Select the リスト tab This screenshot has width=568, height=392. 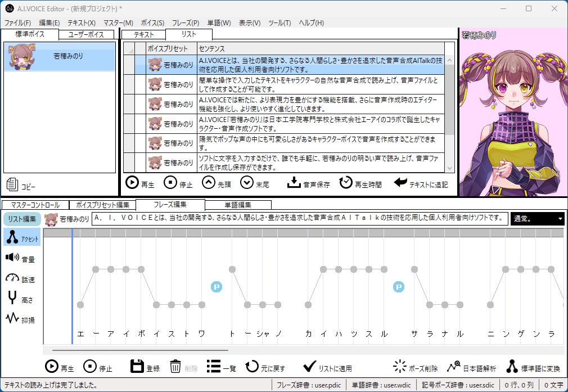click(189, 34)
